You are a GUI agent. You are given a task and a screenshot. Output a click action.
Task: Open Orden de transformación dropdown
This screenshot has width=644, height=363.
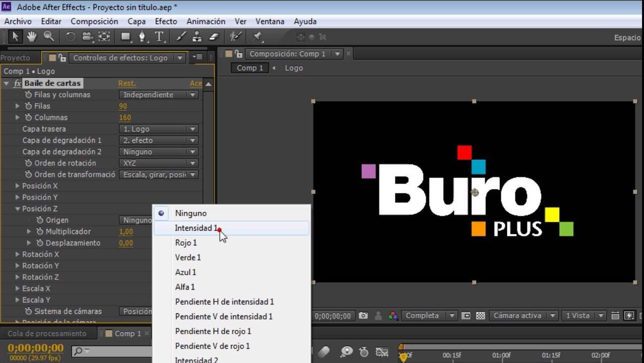click(159, 174)
